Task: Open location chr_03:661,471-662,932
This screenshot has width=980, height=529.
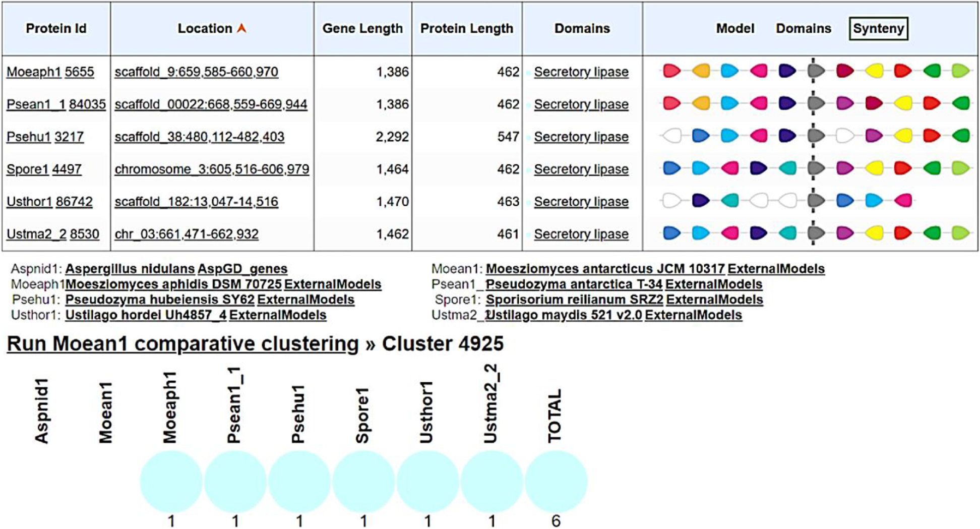Action: click(x=187, y=234)
